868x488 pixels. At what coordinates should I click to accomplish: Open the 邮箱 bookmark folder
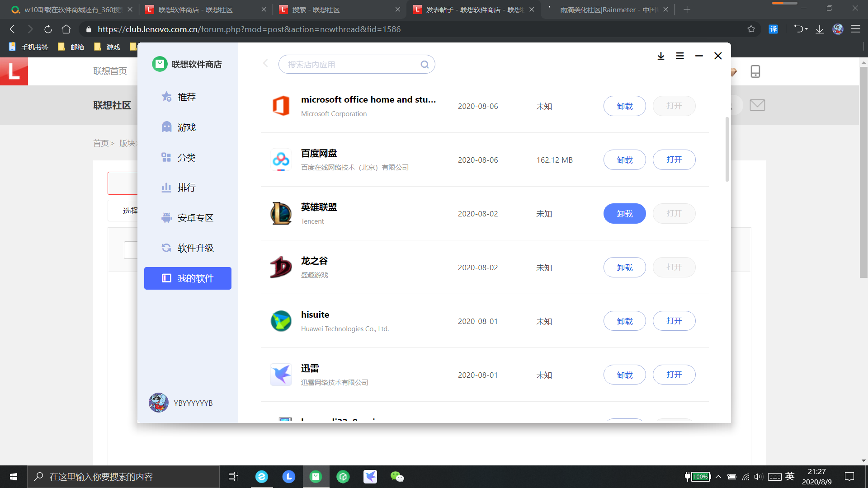[71, 47]
